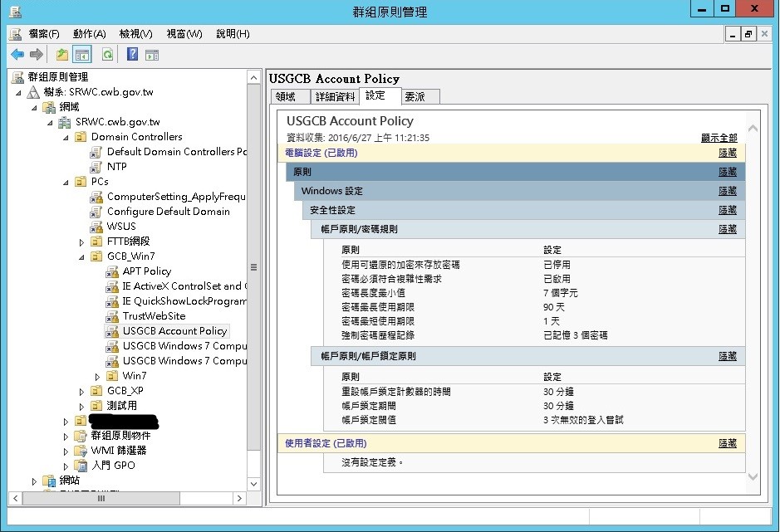Open the 檔案(F) menu

(44, 34)
